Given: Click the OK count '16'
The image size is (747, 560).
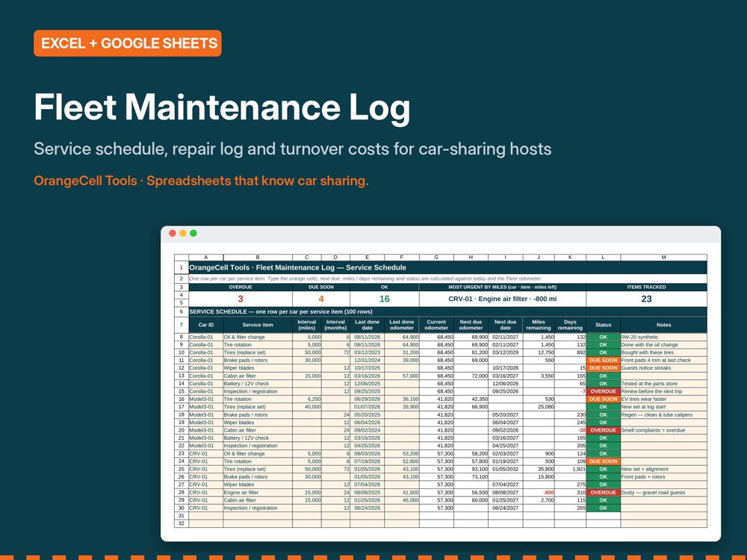Looking at the screenshot, I should pos(385,299).
